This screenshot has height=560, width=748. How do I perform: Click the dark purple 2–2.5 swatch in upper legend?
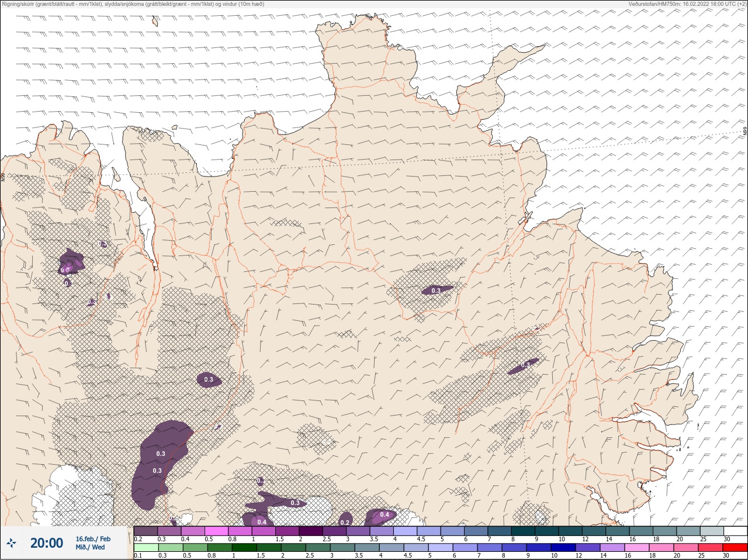click(311, 531)
